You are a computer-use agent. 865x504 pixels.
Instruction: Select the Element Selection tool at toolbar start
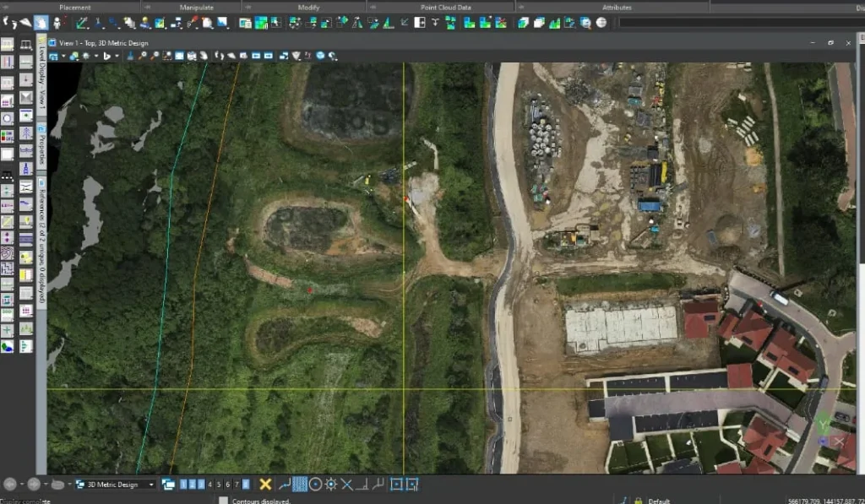pyautogui.click(x=8, y=23)
